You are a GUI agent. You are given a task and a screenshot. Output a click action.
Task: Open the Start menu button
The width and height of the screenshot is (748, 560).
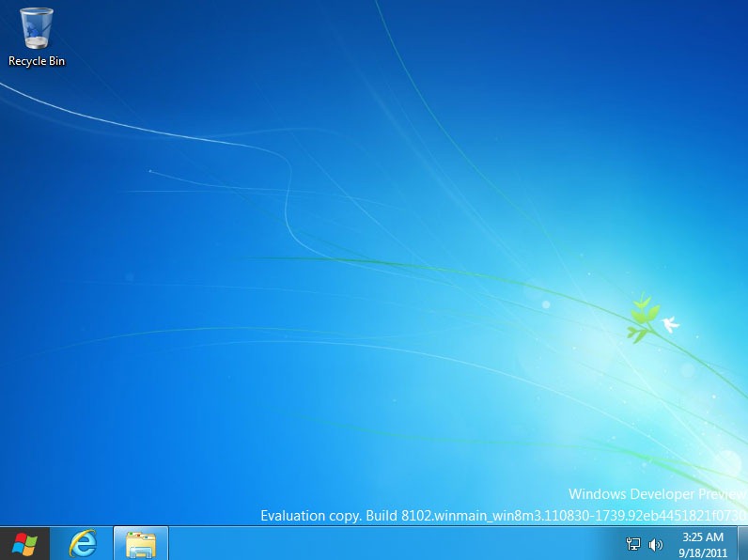[x=24, y=544]
